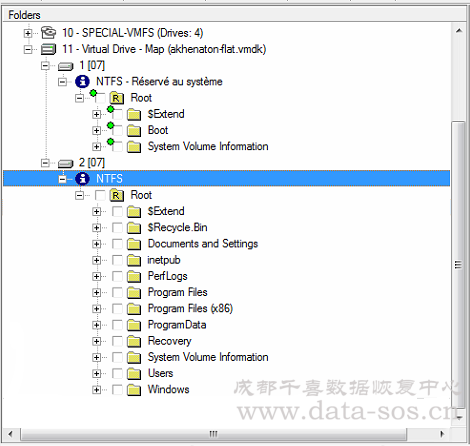This screenshot has width=470, height=446.
Task: Click the vertical scrollbar down arrow
Action: coord(459,417)
